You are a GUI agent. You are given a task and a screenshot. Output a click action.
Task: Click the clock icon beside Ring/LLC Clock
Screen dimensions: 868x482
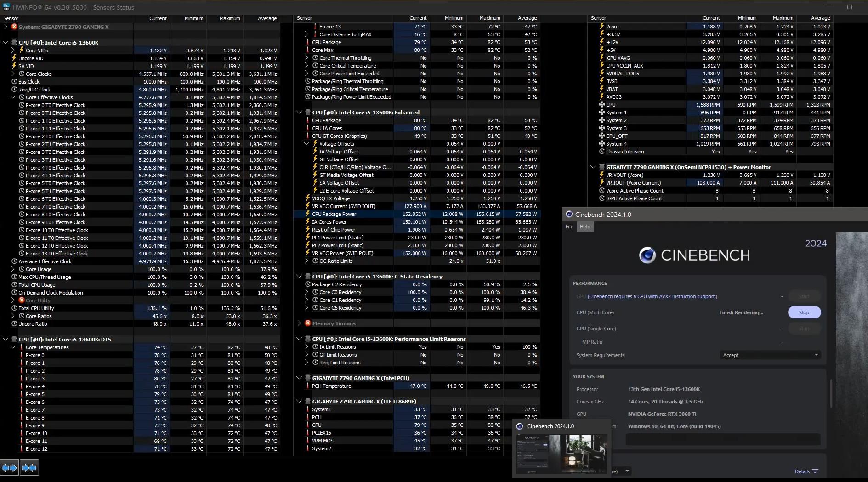(x=14, y=90)
